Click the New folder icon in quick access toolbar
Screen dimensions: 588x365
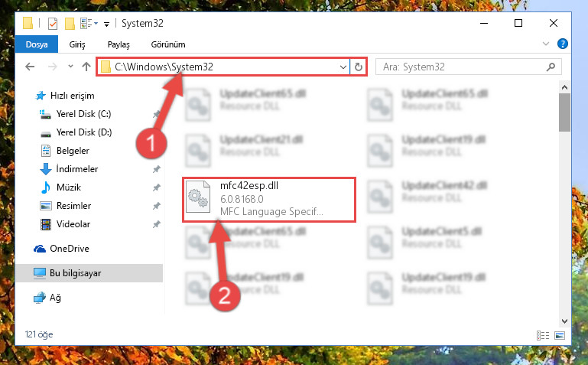pyautogui.click(x=70, y=24)
